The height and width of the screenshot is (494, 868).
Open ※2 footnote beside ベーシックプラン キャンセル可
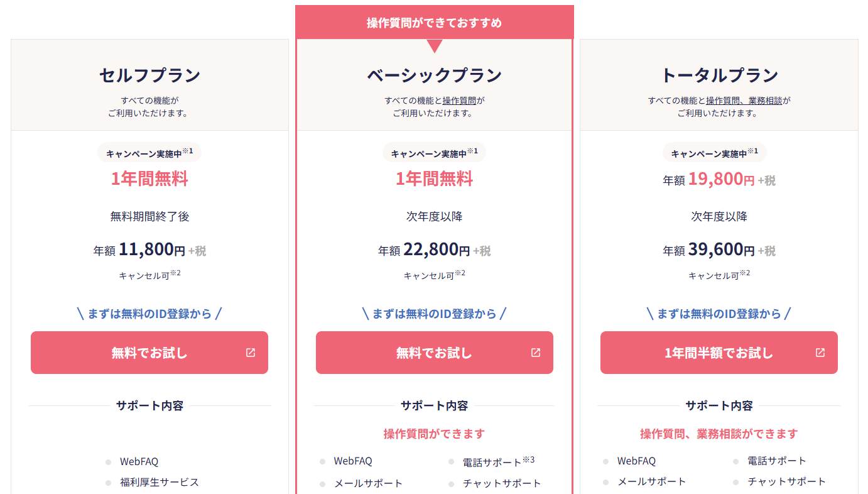460,273
